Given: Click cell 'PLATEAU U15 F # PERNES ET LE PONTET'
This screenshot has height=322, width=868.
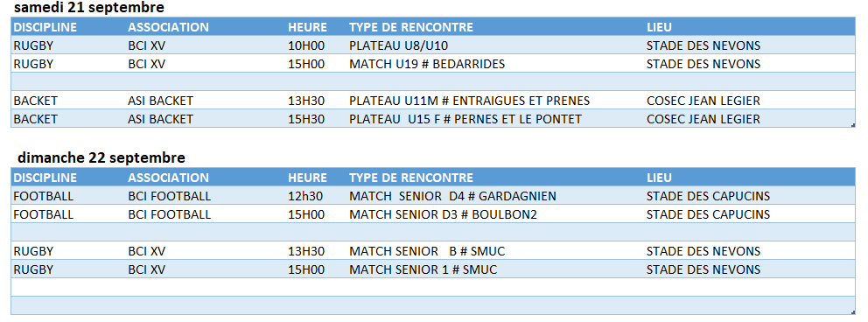Looking at the screenshot, I should point(465,119).
